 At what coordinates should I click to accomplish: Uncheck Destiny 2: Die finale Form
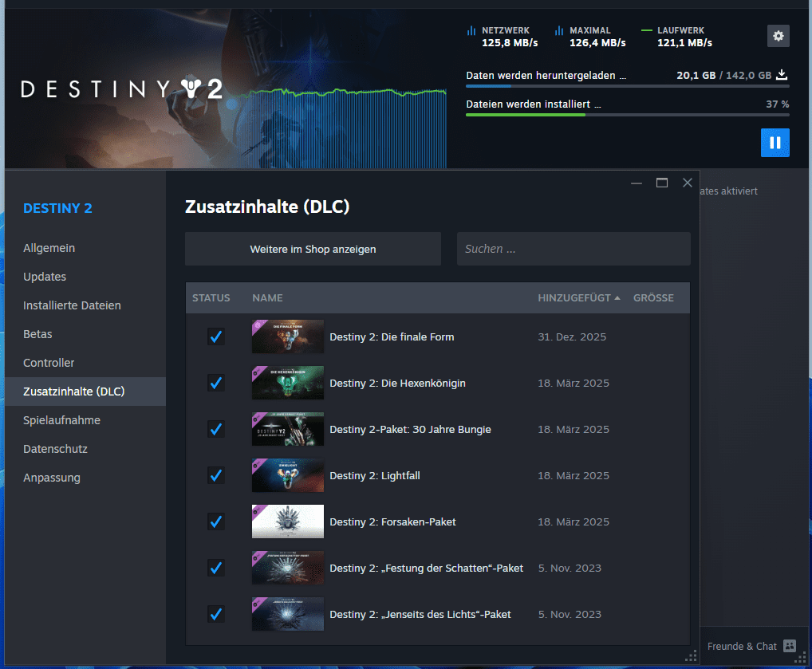click(x=216, y=336)
